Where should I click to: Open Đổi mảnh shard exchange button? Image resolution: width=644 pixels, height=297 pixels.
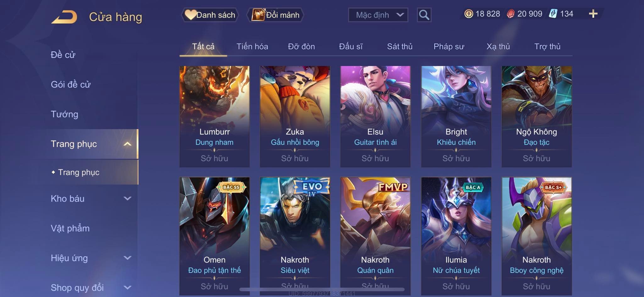click(x=275, y=15)
